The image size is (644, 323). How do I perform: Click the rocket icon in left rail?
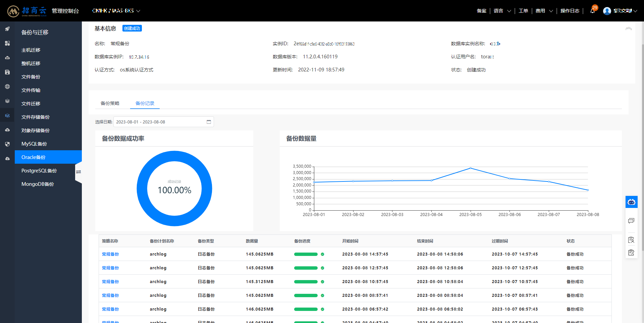tap(7, 29)
